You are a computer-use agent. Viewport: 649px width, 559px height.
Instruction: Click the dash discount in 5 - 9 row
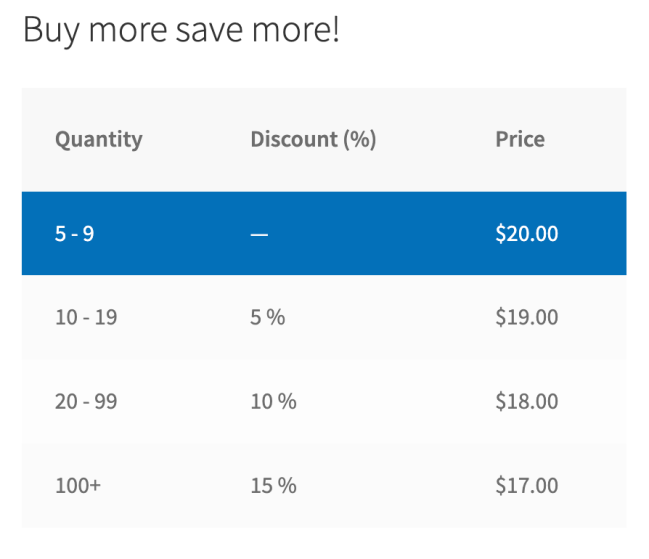pyautogui.click(x=259, y=234)
